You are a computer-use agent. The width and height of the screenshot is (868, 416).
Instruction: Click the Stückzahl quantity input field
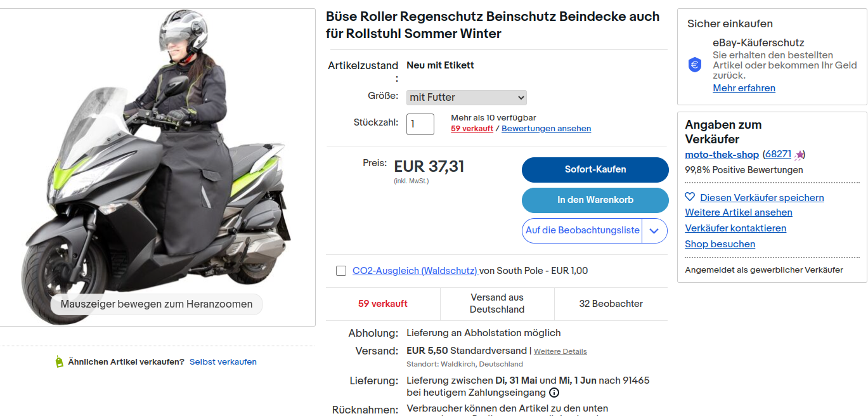(x=420, y=124)
